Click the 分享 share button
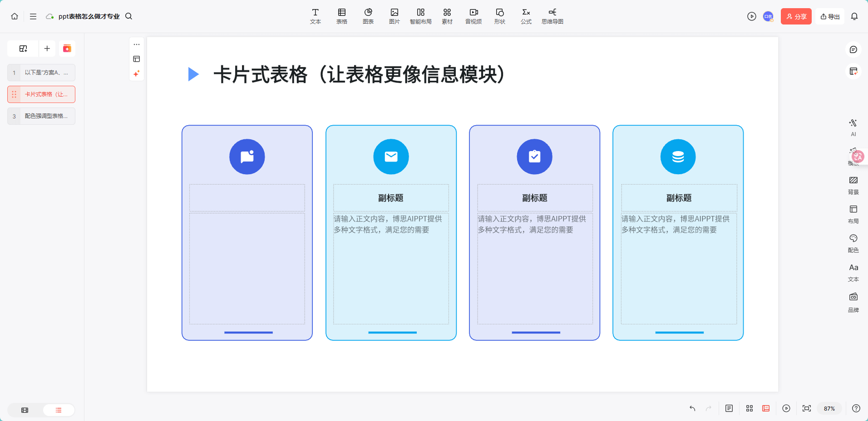 coord(796,16)
